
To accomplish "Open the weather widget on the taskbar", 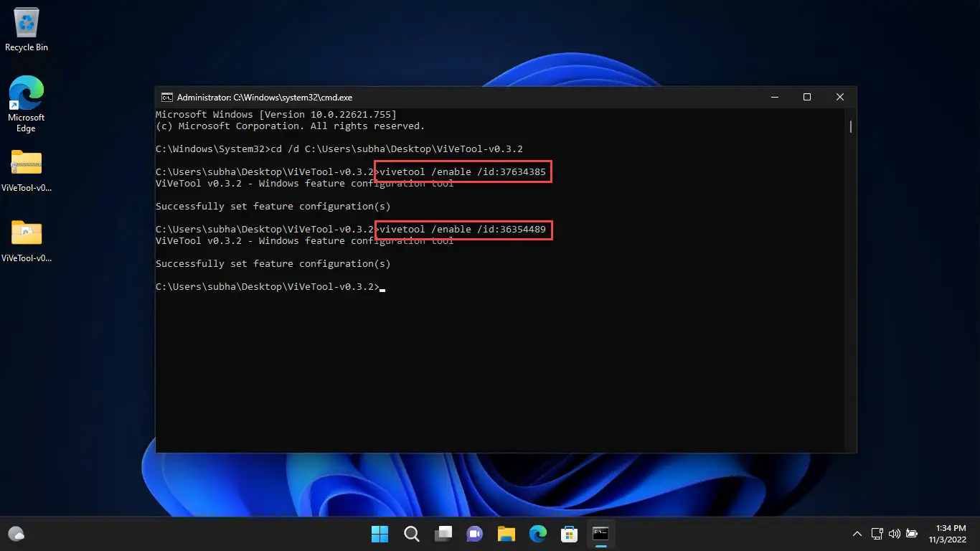I will (x=16, y=534).
